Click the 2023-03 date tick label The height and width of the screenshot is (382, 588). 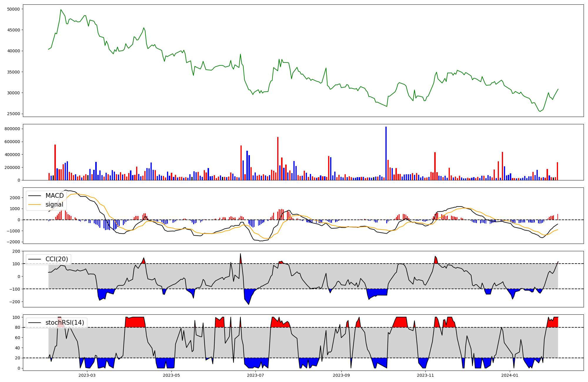pyautogui.click(x=87, y=375)
